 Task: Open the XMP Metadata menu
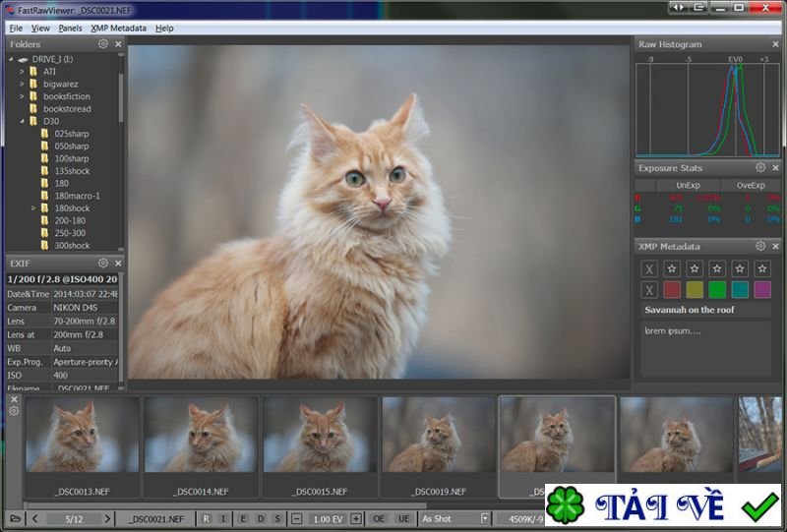[x=118, y=29]
